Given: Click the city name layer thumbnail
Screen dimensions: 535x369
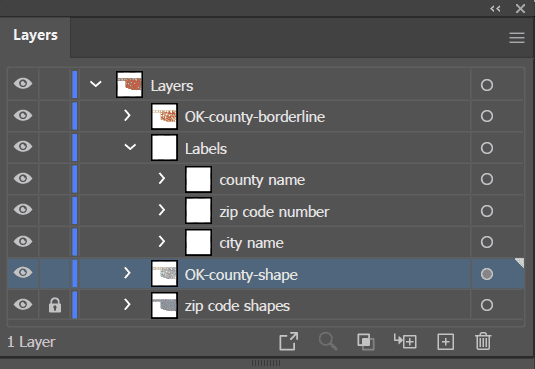Looking at the screenshot, I should pyautogui.click(x=198, y=242).
